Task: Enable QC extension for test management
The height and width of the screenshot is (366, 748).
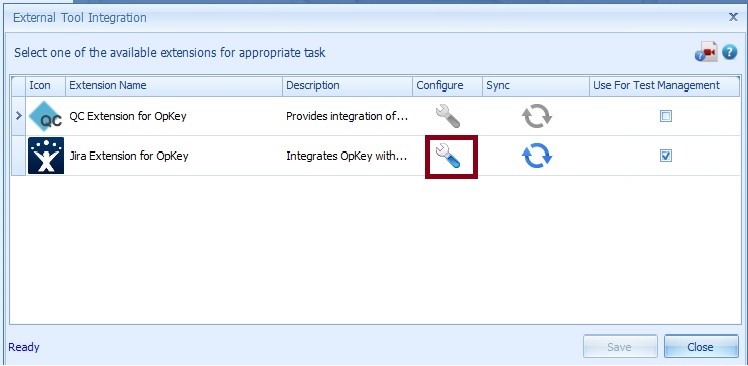Action: [666, 116]
